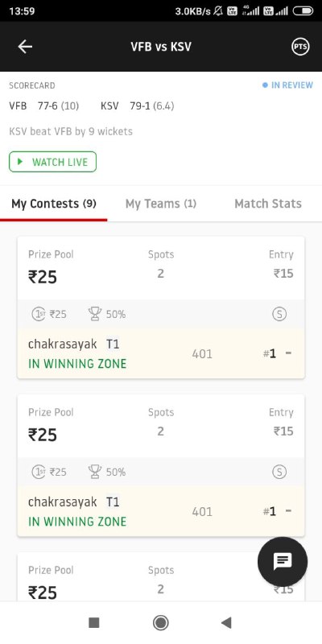Open first chakrasayak T1 team row

pos(161,353)
